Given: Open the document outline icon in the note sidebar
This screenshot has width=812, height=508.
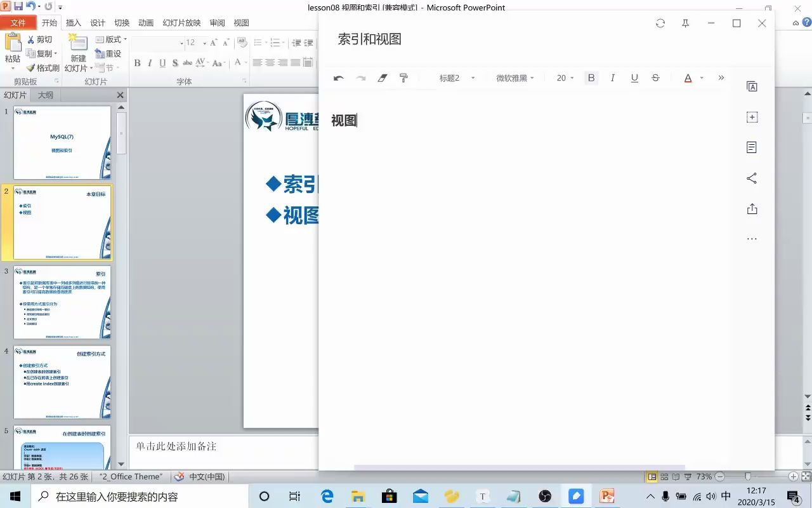Looking at the screenshot, I should click(x=752, y=147).
